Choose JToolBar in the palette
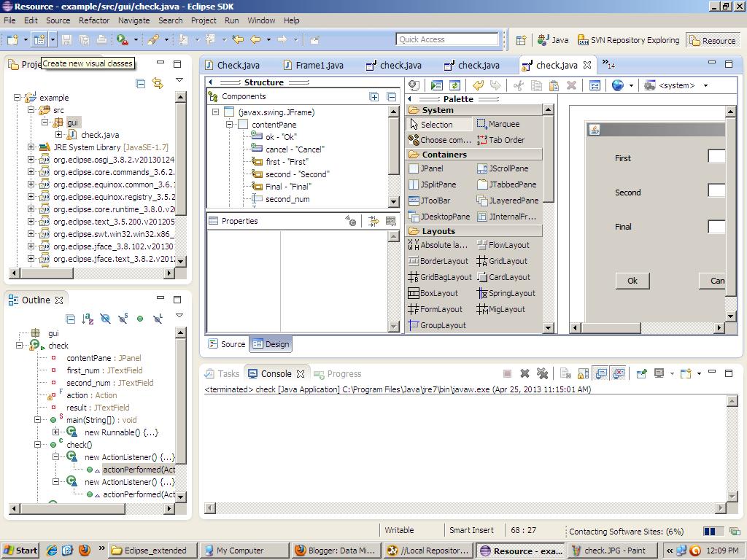 point(430,201)
